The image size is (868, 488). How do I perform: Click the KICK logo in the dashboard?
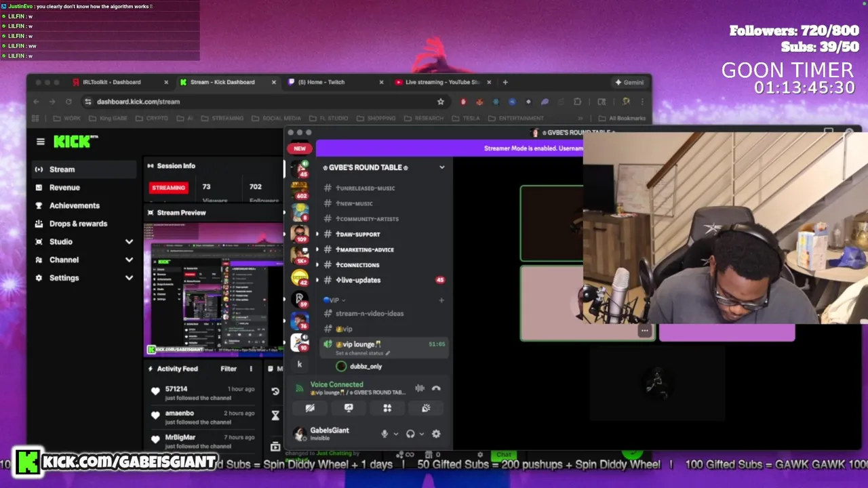point(73,142)
